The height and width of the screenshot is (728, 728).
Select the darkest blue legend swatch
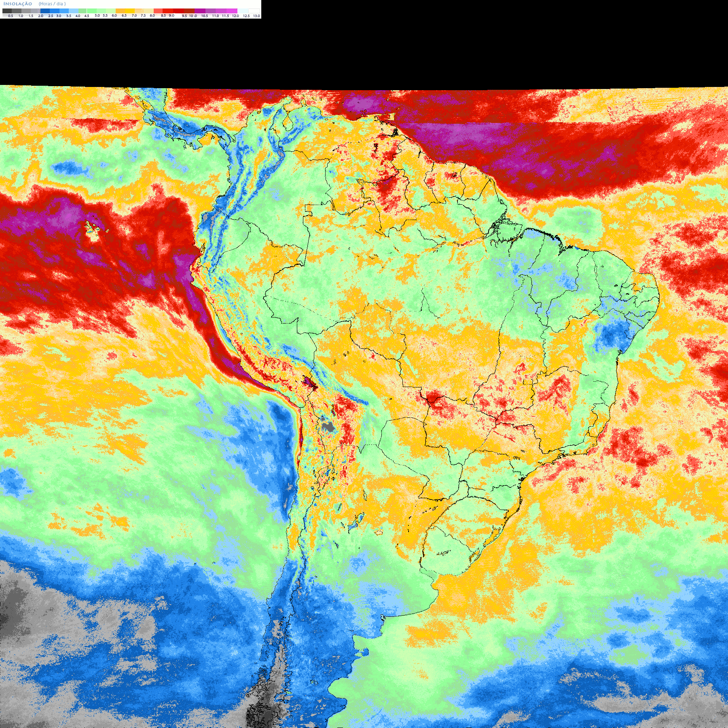coord(45,11)
